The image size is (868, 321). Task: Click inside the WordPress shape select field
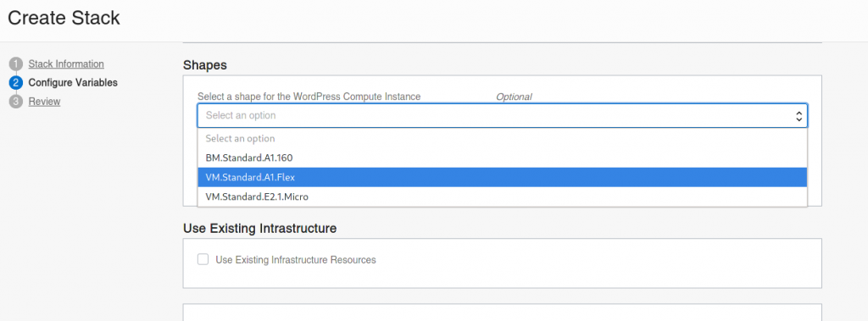click(x=502, y=116)
